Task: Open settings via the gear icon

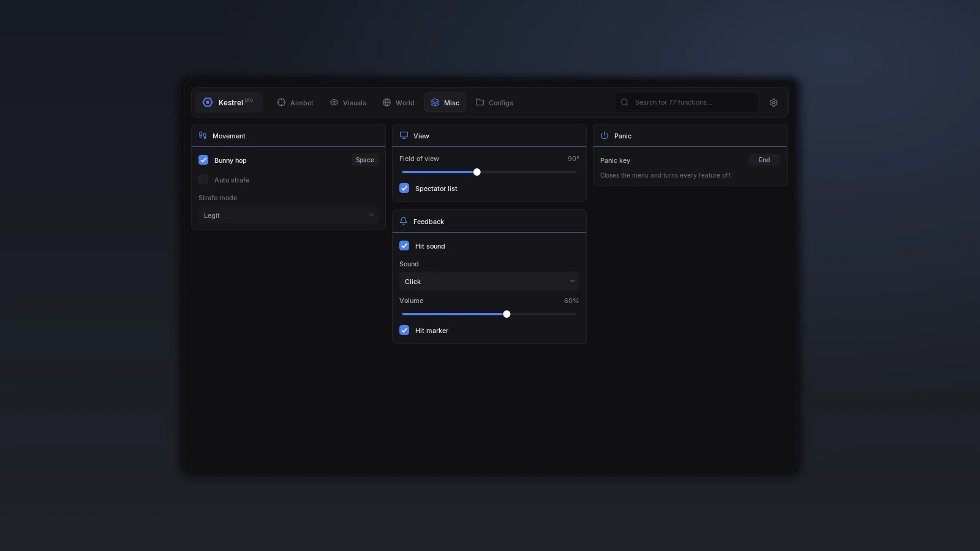Action: pos(774,102)
